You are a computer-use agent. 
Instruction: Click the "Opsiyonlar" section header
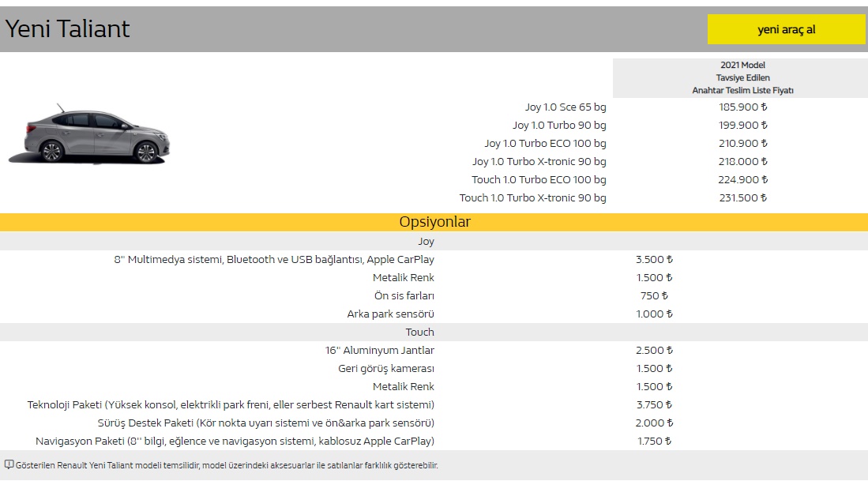(x=434, y=222)
